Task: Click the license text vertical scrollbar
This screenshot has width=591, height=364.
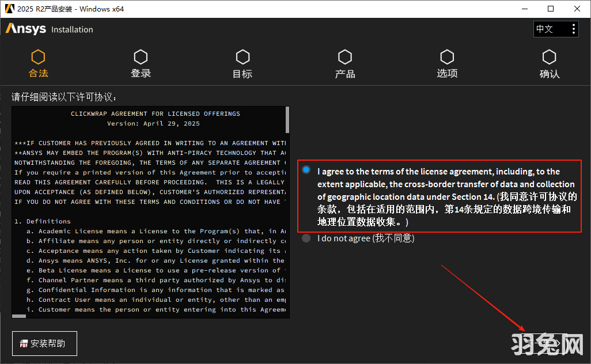Action: (x=287, y=120)
